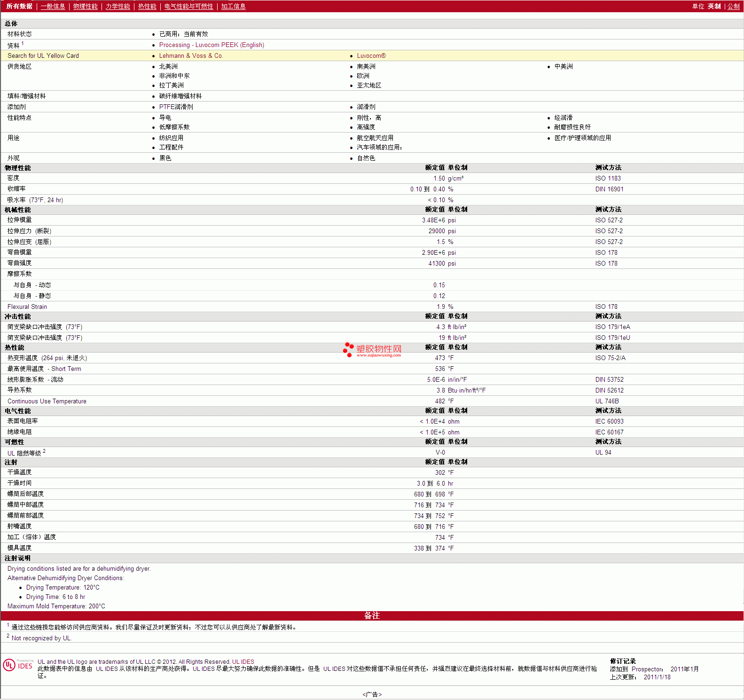Click the ISO 75-2/A test method
The width and height of the screenshot is (744, 700).
click(x=610, y=358)
